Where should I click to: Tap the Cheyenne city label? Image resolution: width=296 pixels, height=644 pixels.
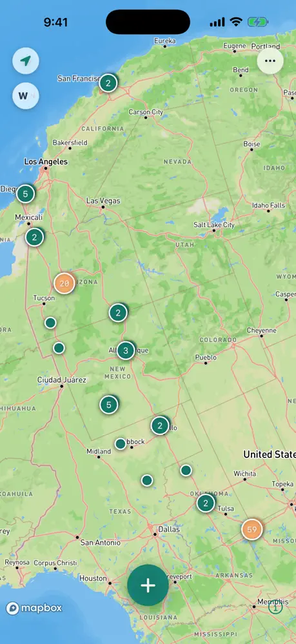262,330
